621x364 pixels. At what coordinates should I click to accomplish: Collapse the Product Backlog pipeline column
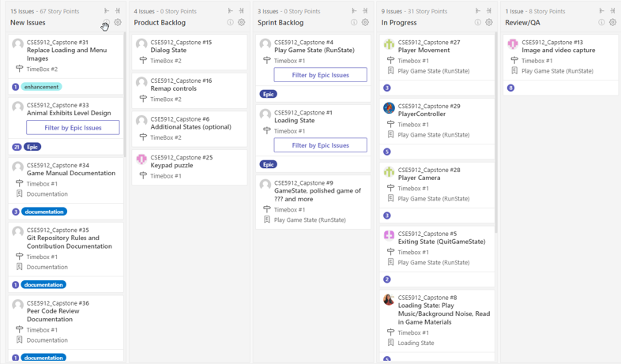[x=241, y=11]
